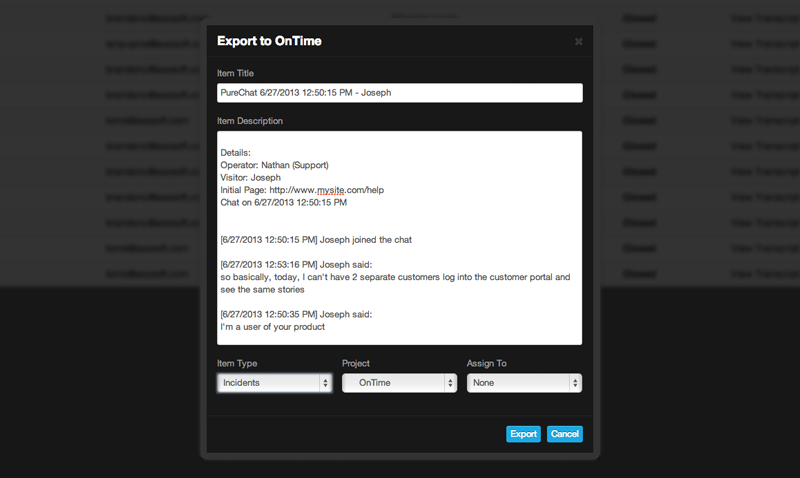Click the 'I'm a user of your product' line
This screenshot has width=800, height=478.
click(272, 327)
